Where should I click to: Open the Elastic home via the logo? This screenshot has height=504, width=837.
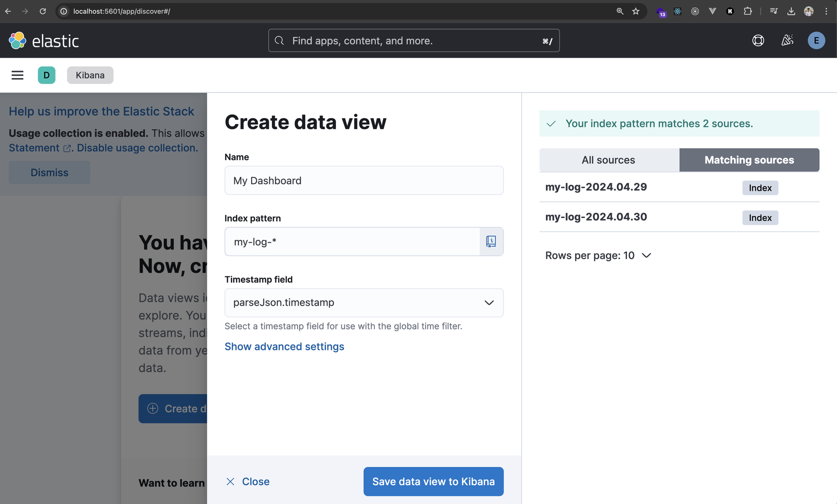coord(43,41)
